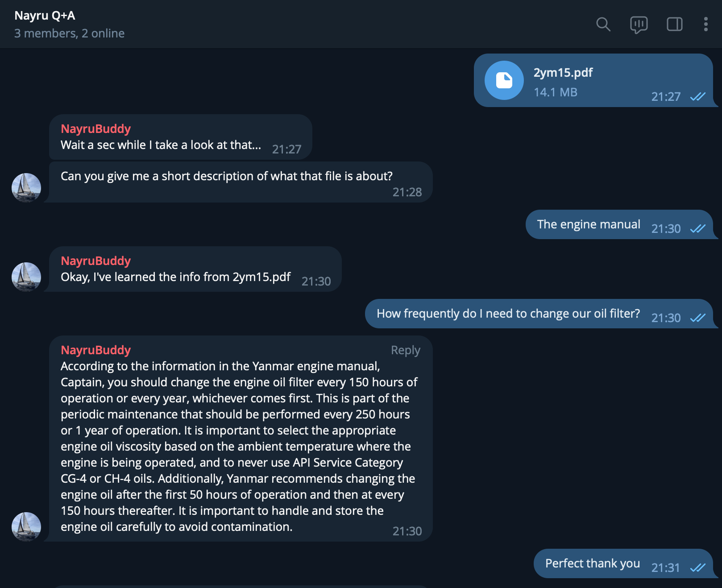Viewport: 722px width, 588px height.
Task: Click read checkmarks on the oil filter question
Action: pyautogui.click(x=697, y=318)
